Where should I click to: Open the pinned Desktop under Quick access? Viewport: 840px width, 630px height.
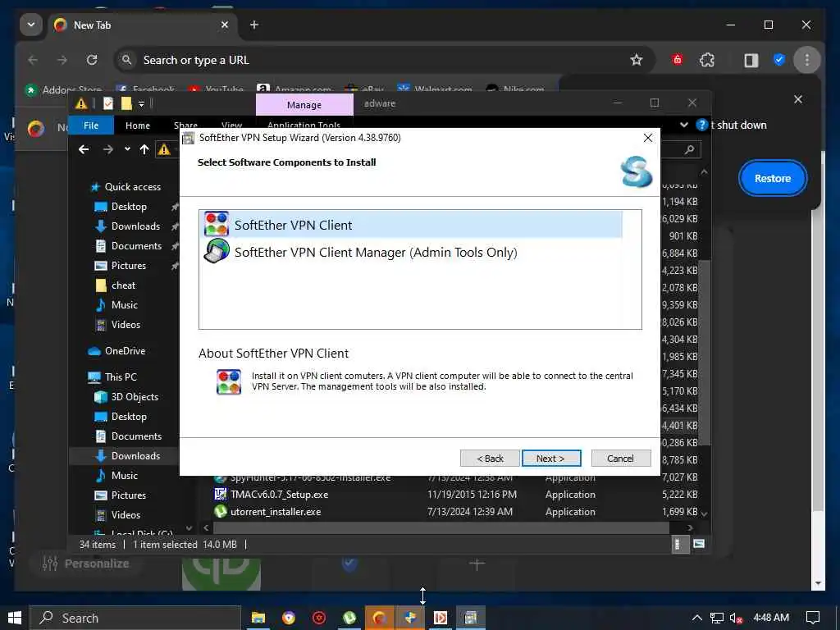pos(129,207)
